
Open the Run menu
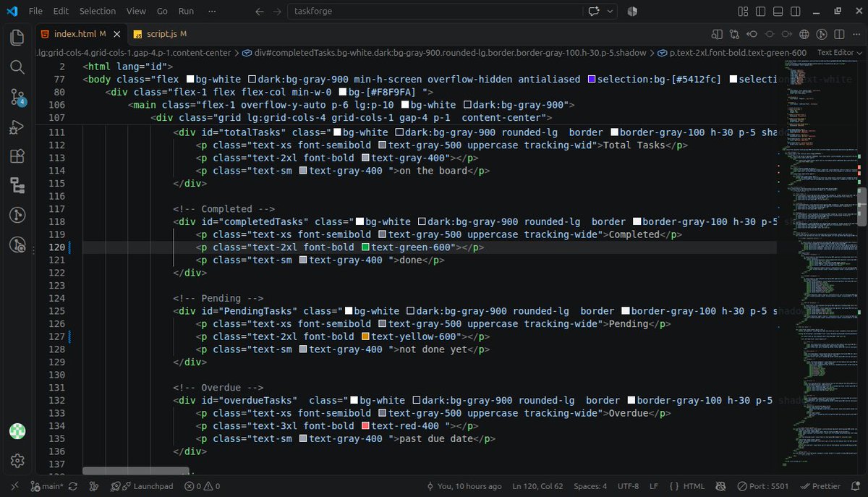point(186,11)
